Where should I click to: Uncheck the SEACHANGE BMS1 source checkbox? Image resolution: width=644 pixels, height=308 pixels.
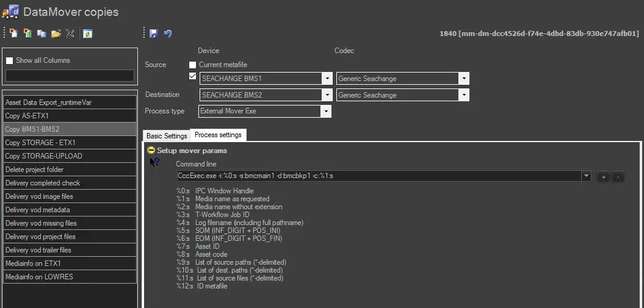[x=193, y=76]
